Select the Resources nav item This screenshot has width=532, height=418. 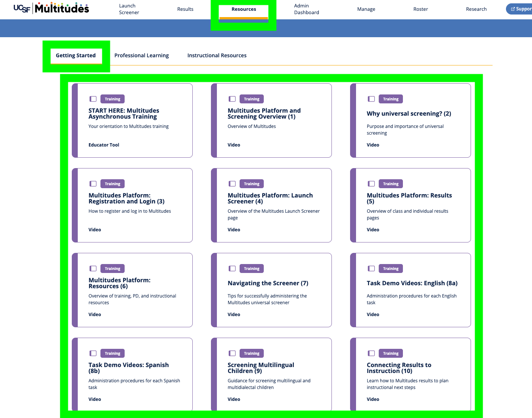coord(244,9)
